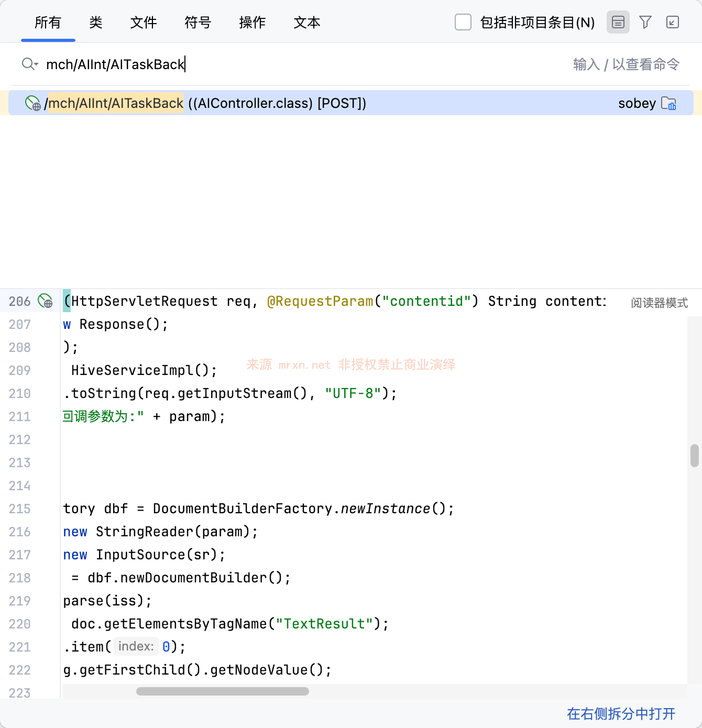Click line number 215 in the gutter
The width and height of the screenshot is (702, 728).
tap(20, 509)
